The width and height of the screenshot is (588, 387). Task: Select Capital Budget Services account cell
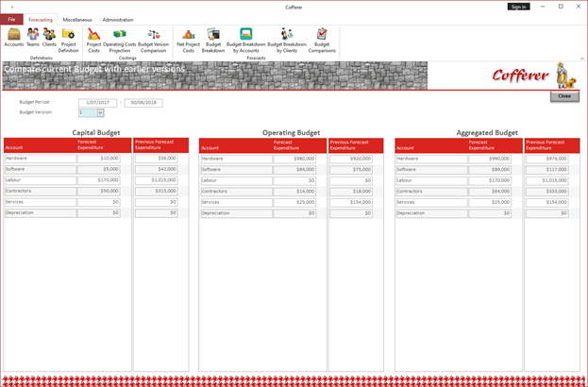pyautogui.click(x=41, y=202)
